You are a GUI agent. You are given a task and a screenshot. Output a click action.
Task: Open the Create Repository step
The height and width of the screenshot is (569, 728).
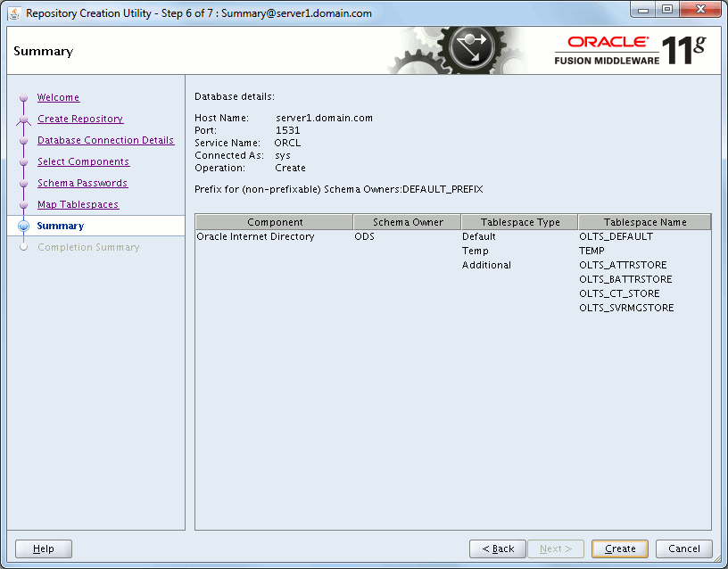80,119
